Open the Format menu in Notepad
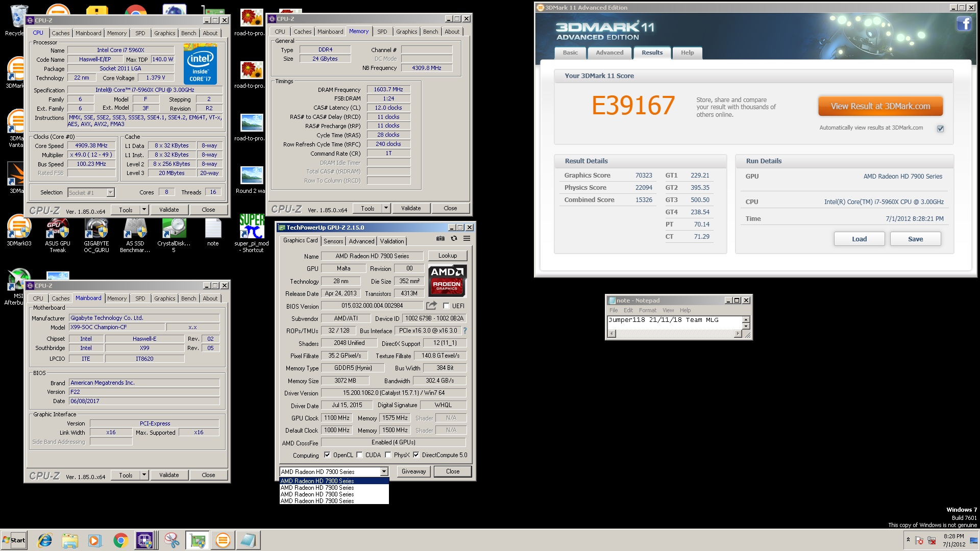Screen dimensions: 980x551 point(648,310)
